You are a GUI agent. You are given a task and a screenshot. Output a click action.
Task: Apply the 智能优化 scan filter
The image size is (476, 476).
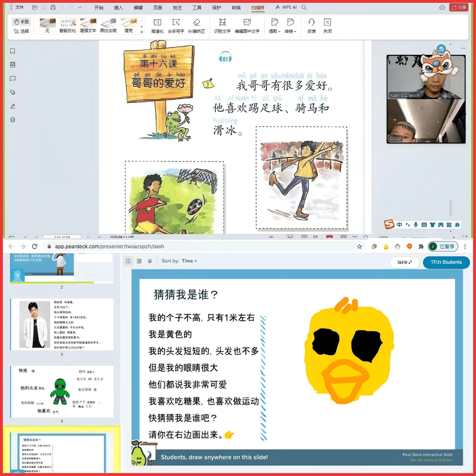point(67,26)
